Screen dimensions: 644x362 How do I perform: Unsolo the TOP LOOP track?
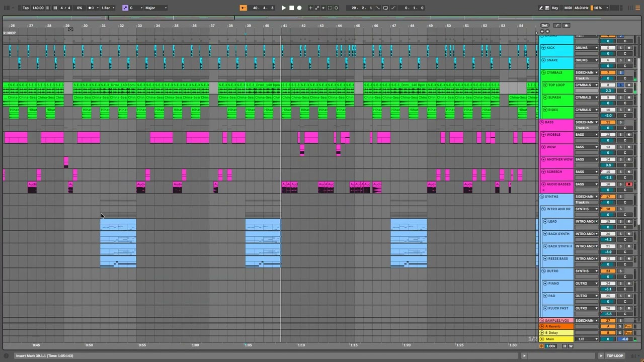(x=620, y=85)
